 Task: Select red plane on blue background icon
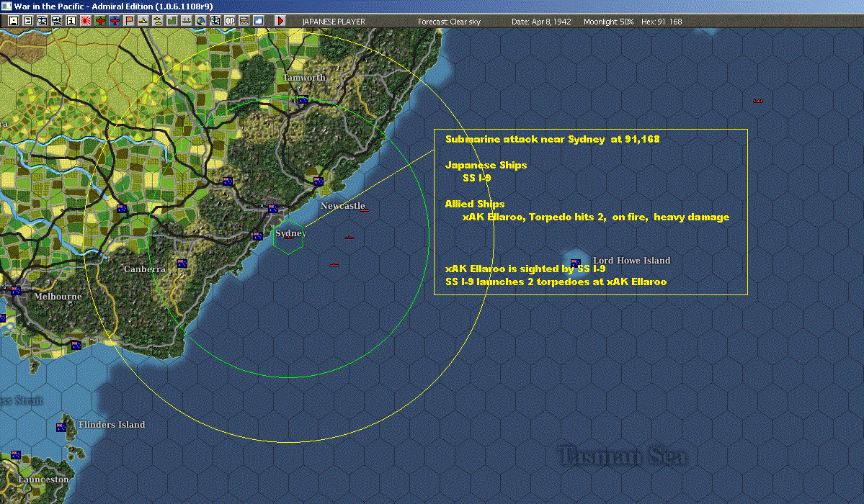pos(115,21)
